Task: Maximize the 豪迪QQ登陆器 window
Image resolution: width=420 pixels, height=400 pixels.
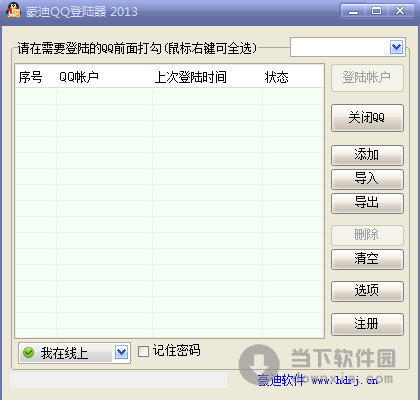Action: click(x=376, y=11)
